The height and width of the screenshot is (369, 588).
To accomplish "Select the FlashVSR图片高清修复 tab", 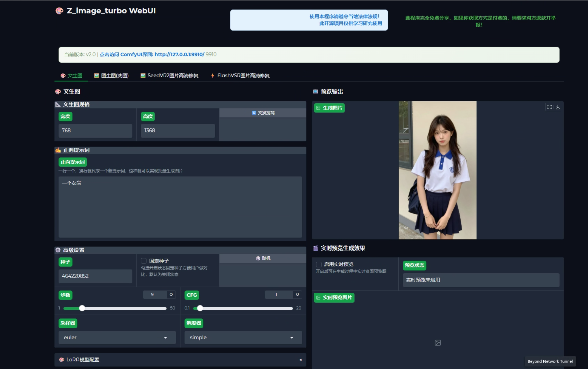I will 240,76.
